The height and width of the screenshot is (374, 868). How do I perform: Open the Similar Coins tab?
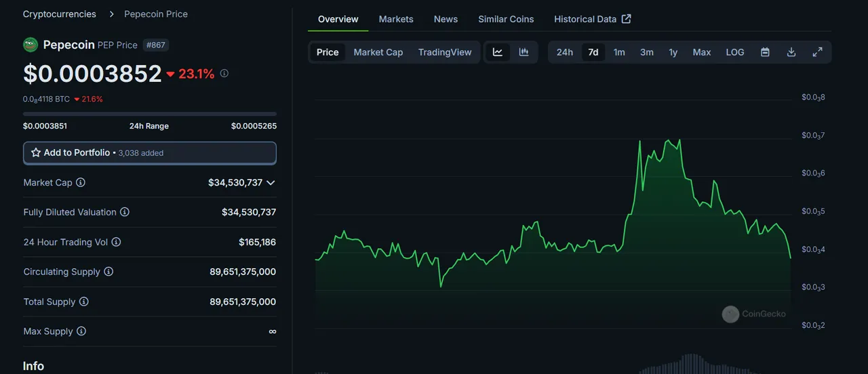point(506,19)
